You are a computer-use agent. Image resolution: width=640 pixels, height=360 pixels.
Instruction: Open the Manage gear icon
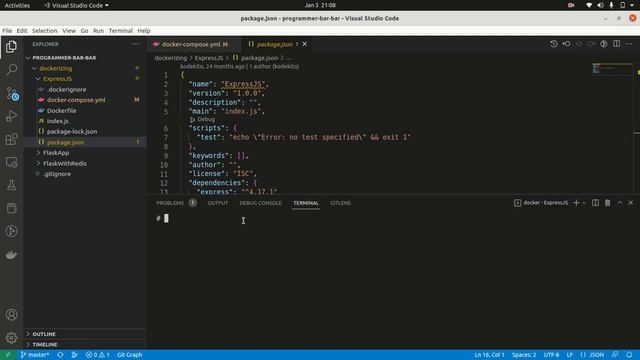tap(11, 338)
